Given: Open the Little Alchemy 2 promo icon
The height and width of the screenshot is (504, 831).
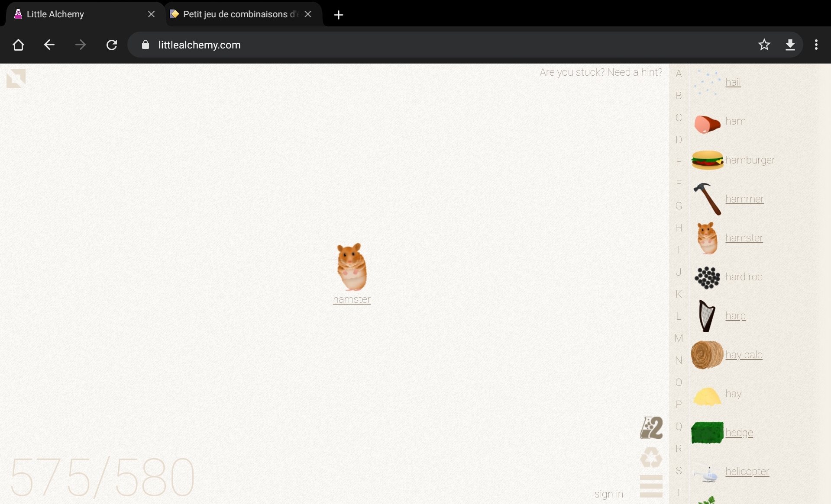Looking at the screenshot, I should tap(651, 428).
